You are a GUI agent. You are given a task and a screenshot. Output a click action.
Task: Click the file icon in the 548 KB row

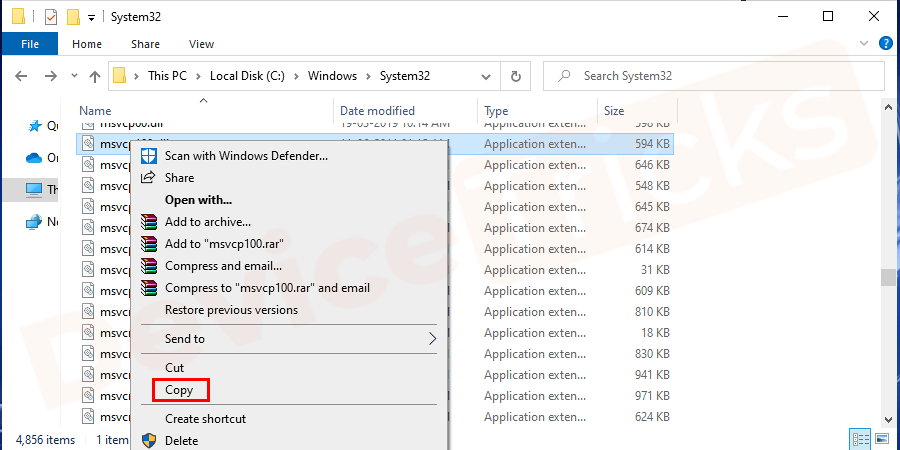coord(87,185)
